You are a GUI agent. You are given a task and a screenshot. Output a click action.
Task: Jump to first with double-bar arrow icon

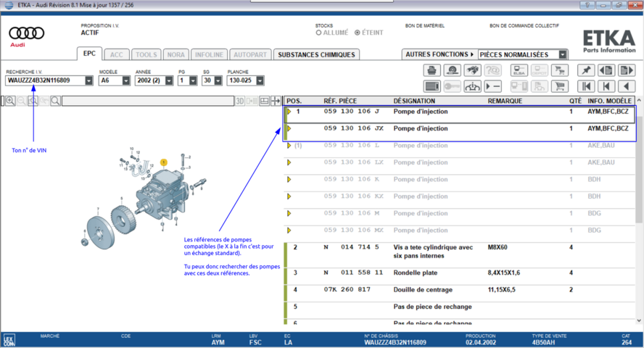(586, 86)
